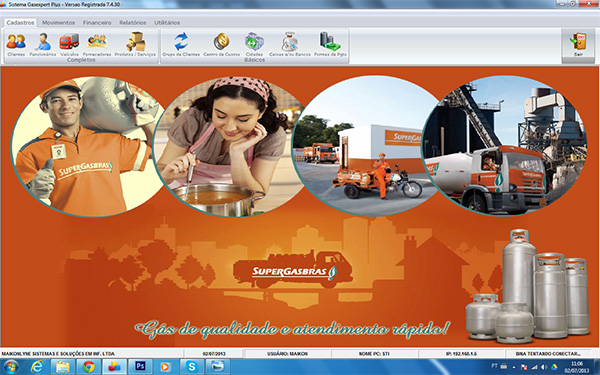Open Windows Explorer folder in taskbar

coord(63,367)
